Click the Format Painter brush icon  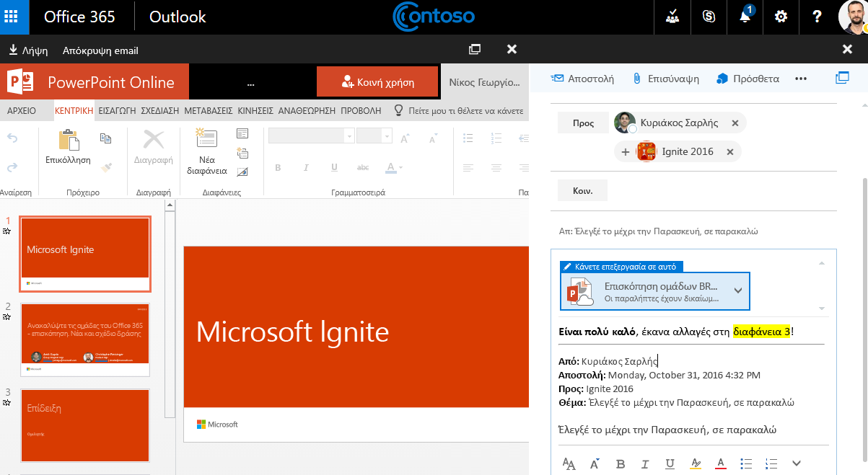[106, 167]
